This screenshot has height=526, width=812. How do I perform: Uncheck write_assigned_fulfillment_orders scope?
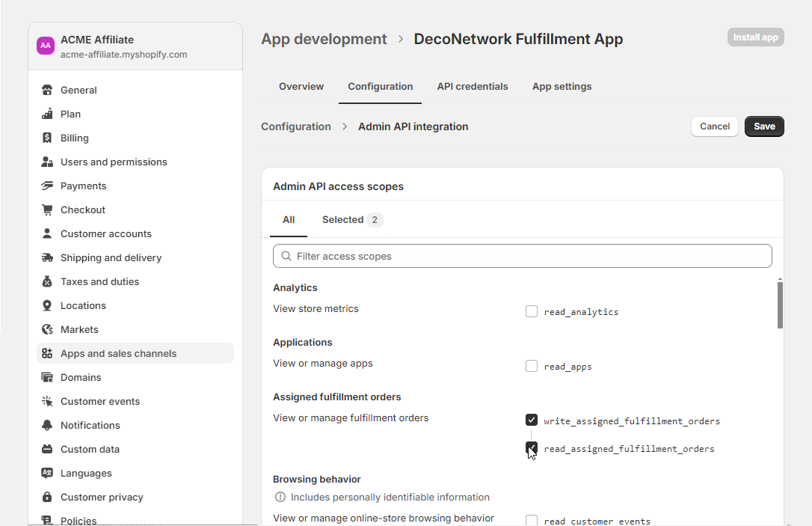[532, 421]
